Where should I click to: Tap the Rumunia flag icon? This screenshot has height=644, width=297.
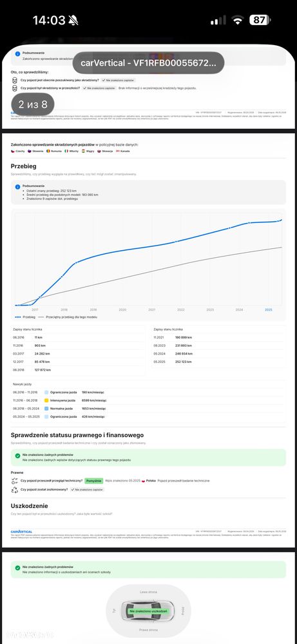(x=48, y=151)
